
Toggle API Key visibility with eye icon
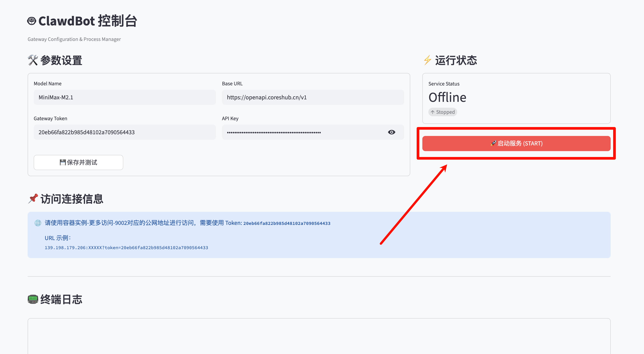(x=391, y=132)
